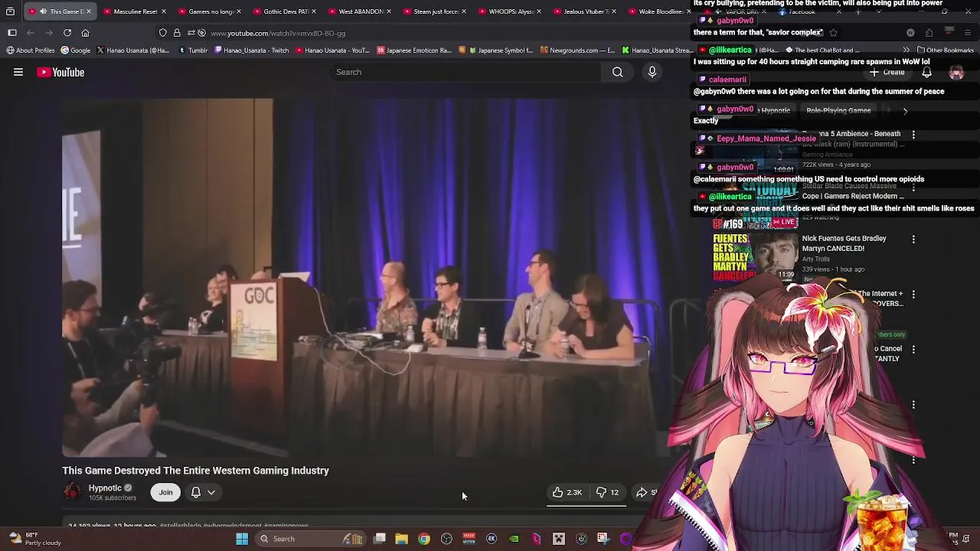Expand the subscription notification dropdown chevron

click(211, 492)
